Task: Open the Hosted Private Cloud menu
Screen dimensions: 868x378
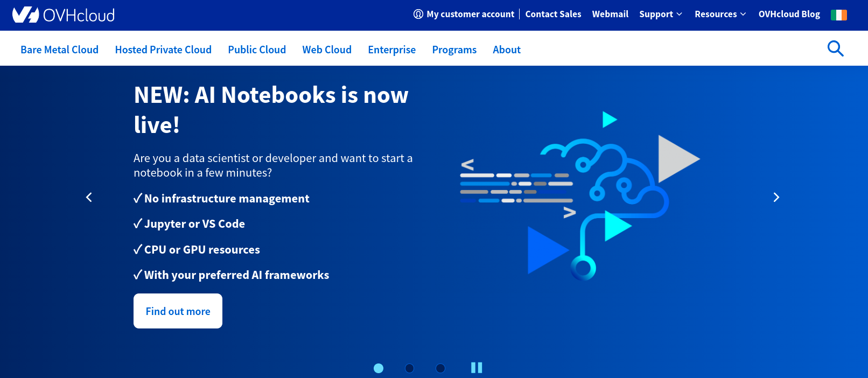Action: coord(163,50)
